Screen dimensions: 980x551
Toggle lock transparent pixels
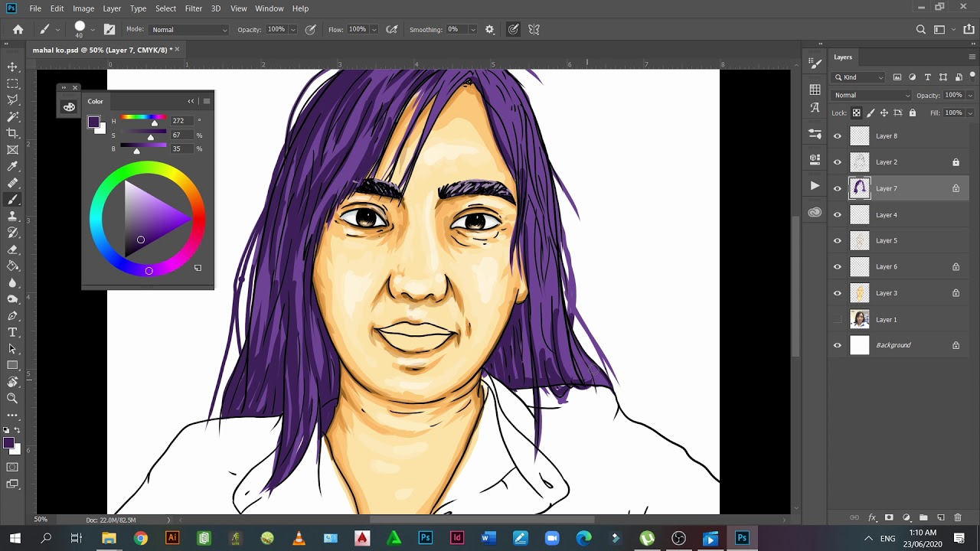click(x=857, y=113)
